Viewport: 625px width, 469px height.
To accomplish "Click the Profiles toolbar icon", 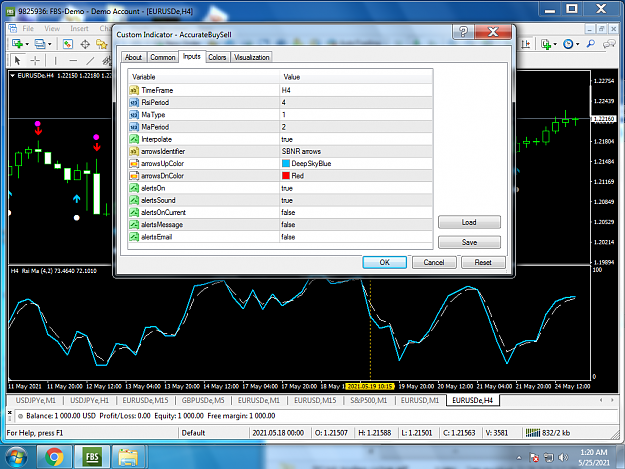I will (x=40, y=44).
